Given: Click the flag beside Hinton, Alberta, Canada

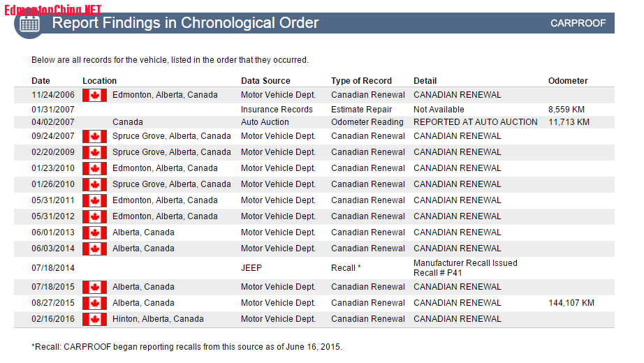Looking at the screenshot, I should tap(94, 319).
